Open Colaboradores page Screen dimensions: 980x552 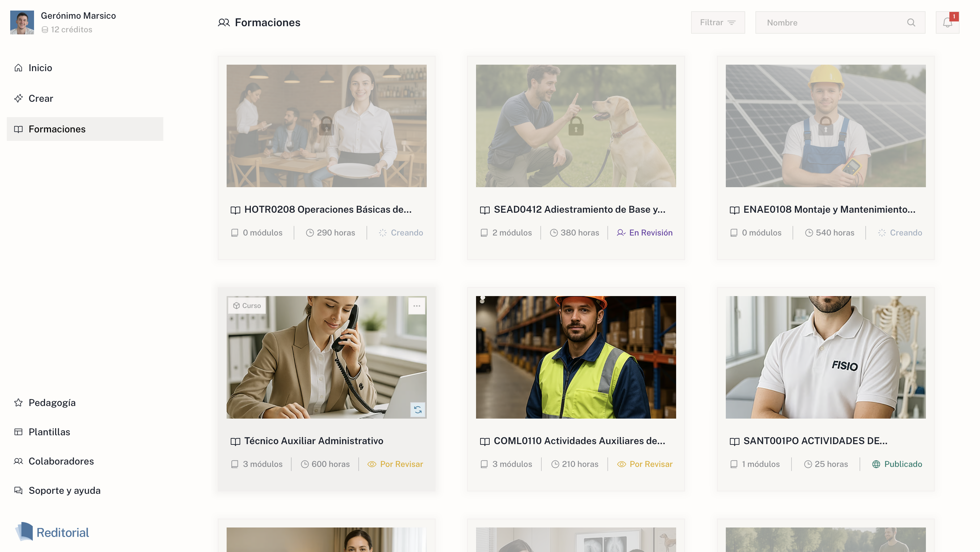tap(61, 461)
